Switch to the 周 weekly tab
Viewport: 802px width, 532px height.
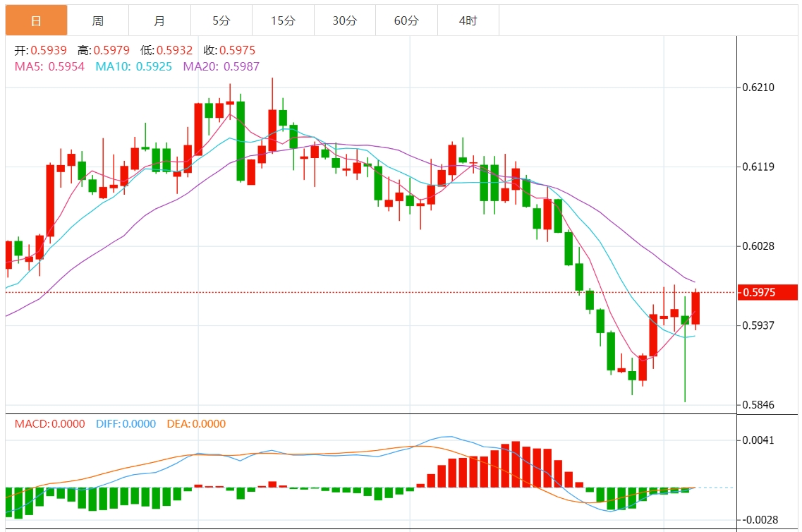97,20
